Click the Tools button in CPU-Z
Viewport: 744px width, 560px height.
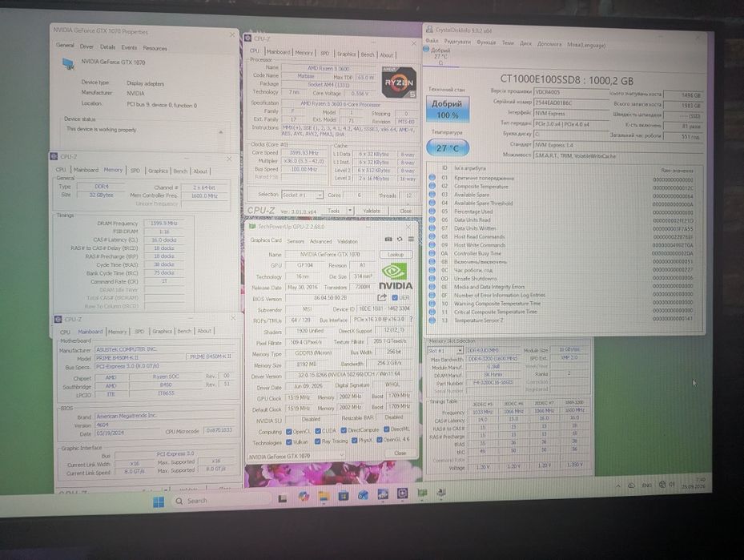(334, 210)
